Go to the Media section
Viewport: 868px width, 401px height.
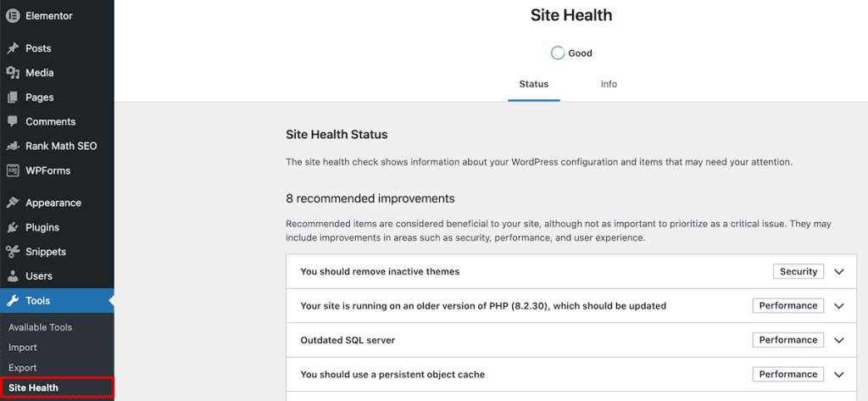57,73
